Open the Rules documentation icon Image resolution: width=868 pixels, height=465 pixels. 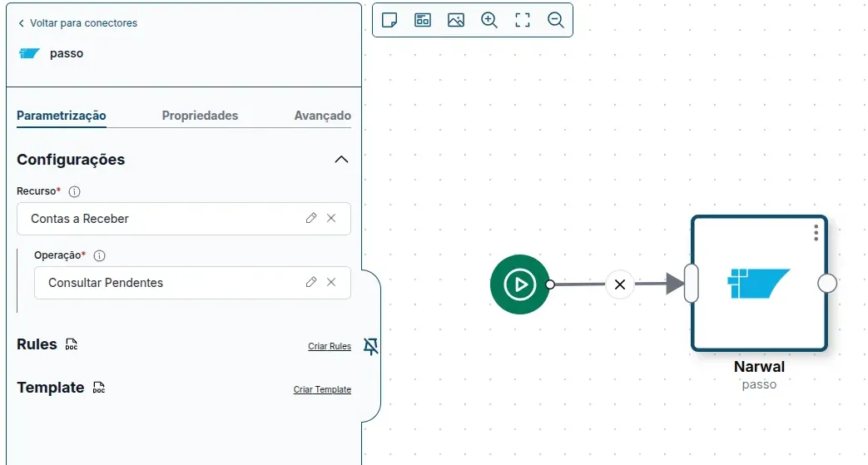click(72, 344)
